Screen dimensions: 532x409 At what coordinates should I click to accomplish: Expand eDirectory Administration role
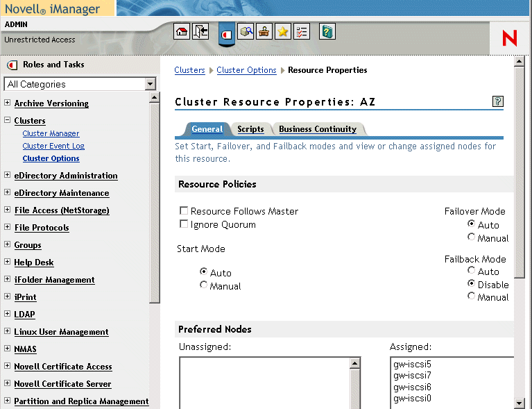tap(7, 174)
